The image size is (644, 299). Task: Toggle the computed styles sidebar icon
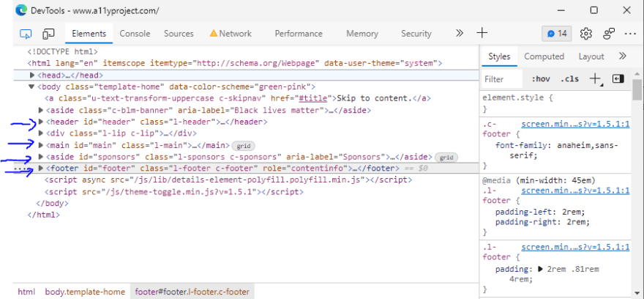pos(618,79)
